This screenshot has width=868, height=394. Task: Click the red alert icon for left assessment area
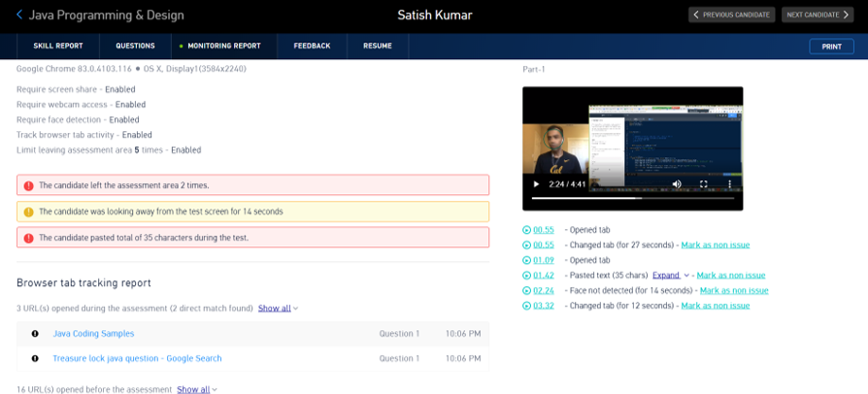click(x=28, y=185)
